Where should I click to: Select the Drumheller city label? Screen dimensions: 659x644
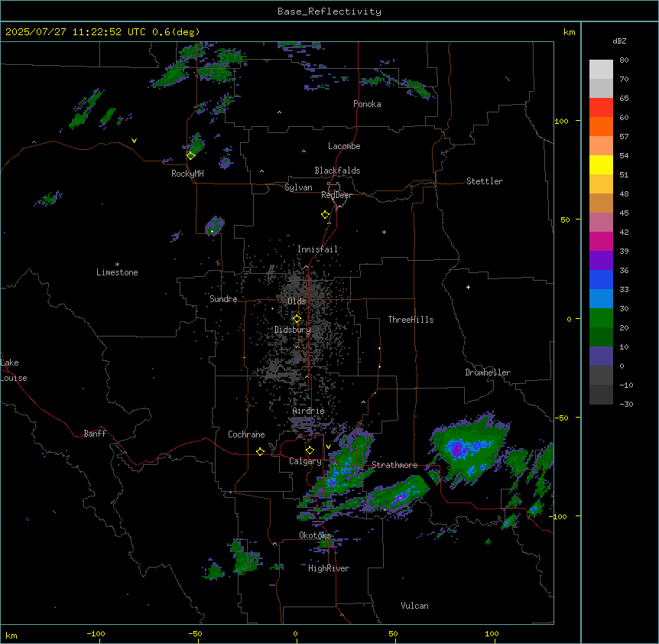coord(488,372)
